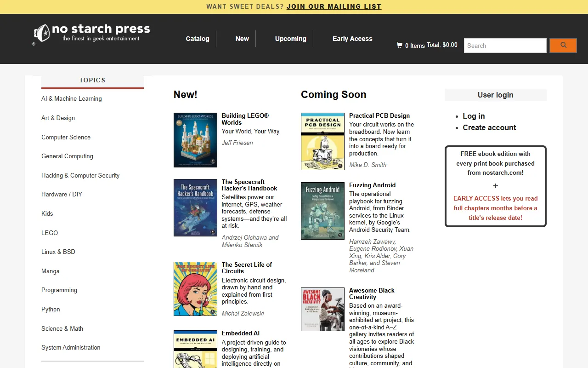Select the LEGO topic
588x368 pixels.
[x=50, y=233]
